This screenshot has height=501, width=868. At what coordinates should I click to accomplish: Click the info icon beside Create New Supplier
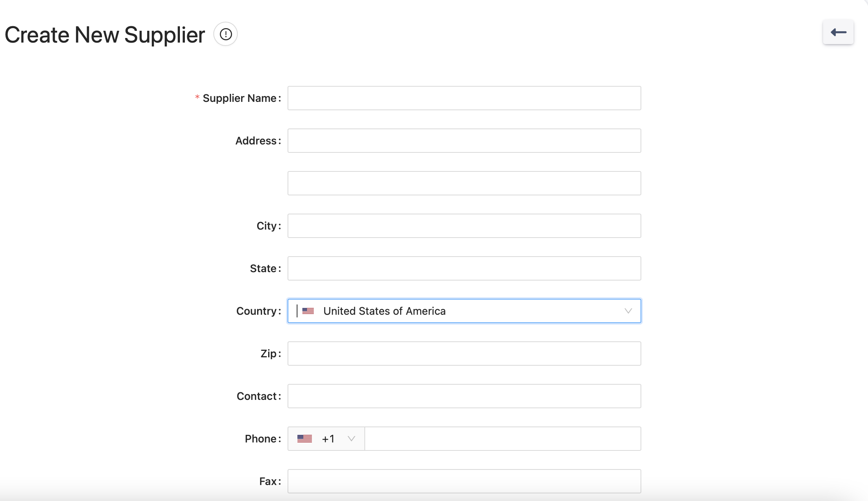(226, 34)
